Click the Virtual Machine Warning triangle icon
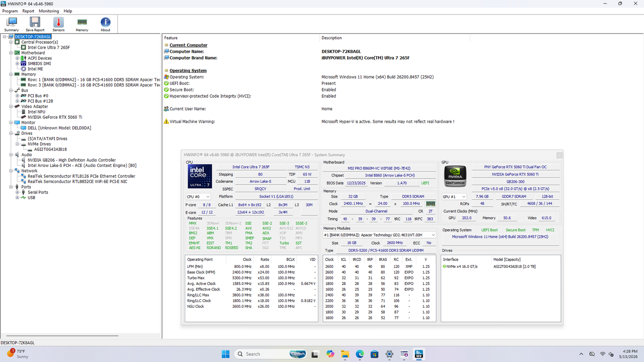Screen dimensions: 644x362 coord(166,121)
